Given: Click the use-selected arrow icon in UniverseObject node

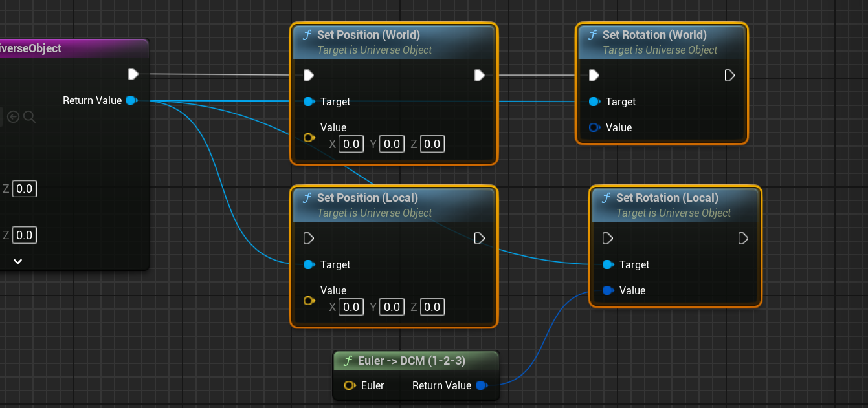Looking at the screenshot, I should 13,117.
